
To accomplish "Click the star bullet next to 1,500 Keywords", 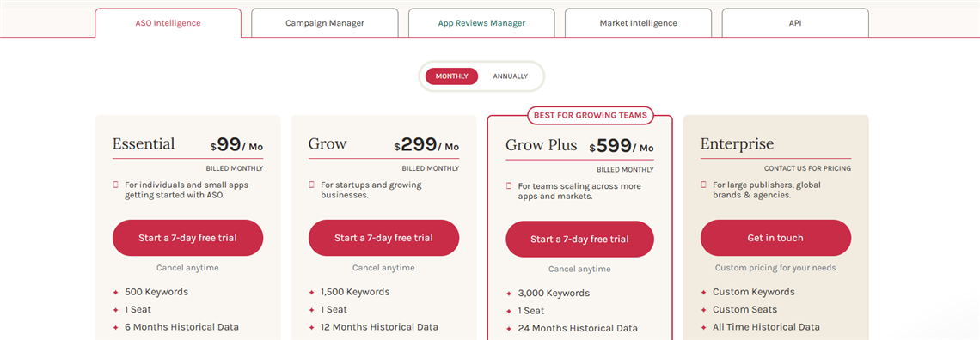I will (x=312, y=292).
